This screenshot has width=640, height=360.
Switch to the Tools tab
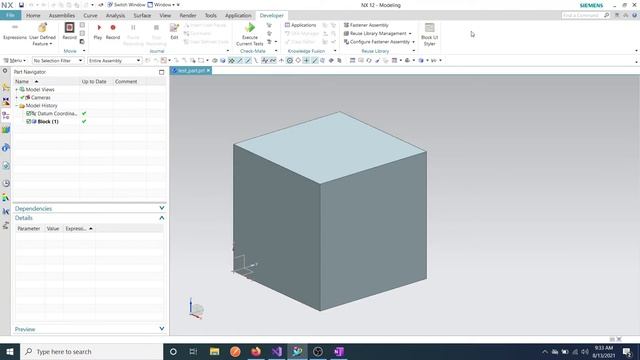point(211,16)
